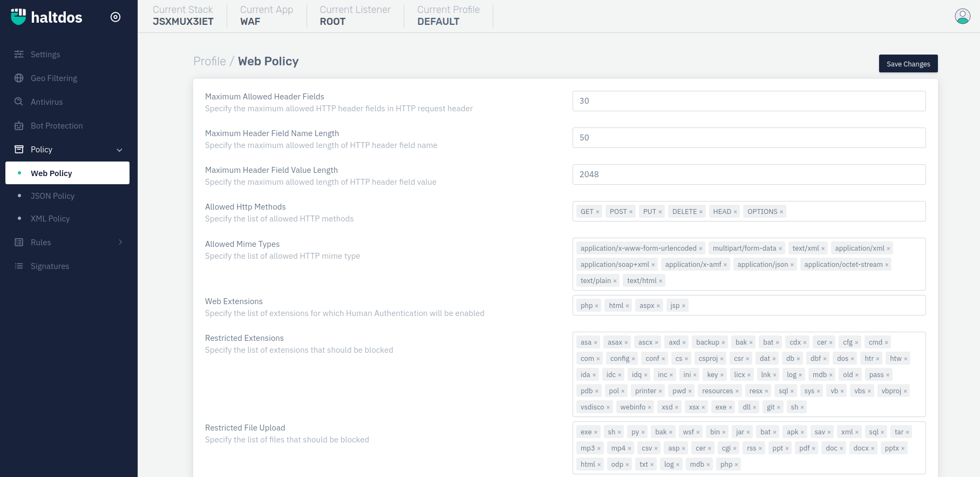Remove the PUT method tag

pos(660,212)
